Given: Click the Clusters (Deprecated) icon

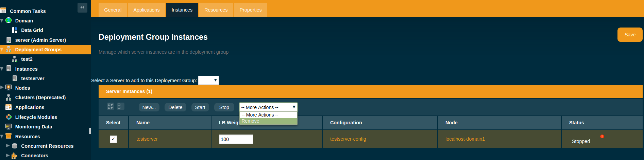Looking at the screenshot, I should click(x=9, y=97).
